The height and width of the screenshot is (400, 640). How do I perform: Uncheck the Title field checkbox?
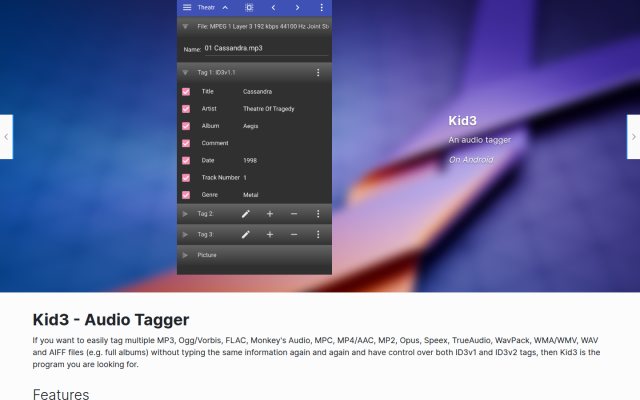coord(186,91)
